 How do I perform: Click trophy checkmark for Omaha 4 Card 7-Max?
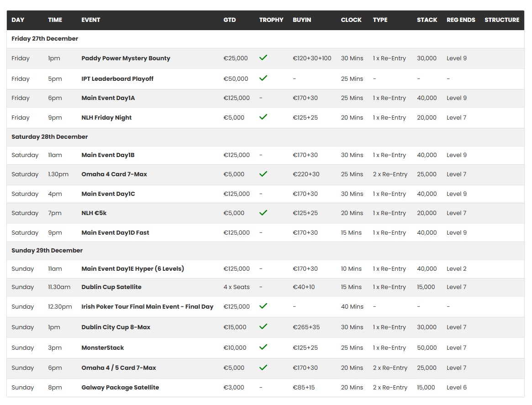263,174
